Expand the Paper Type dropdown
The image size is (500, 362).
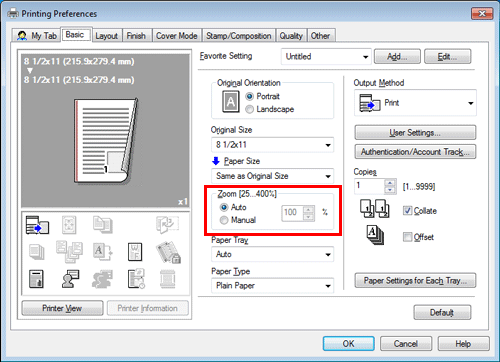(x=272, y=286)
